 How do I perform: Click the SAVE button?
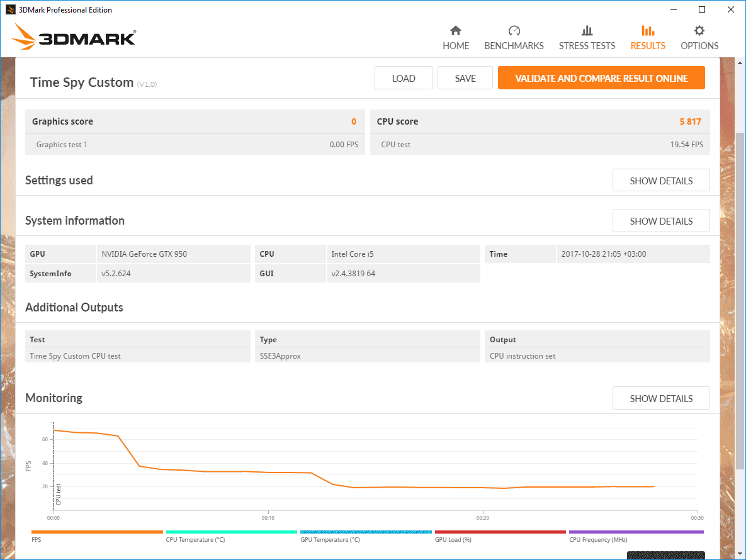[465, 78]
